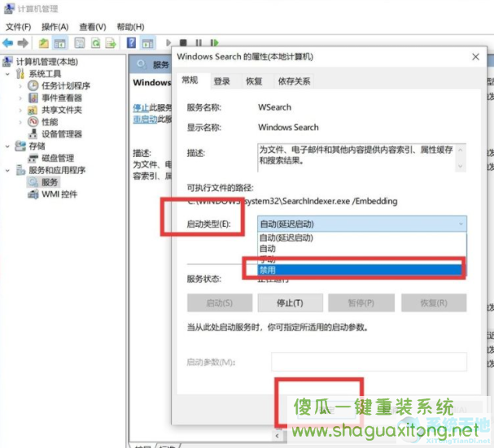This screenshot has width=494, height=448.
Task: Click the Forward arrow toolbar icon
Action: coord(23,42)
